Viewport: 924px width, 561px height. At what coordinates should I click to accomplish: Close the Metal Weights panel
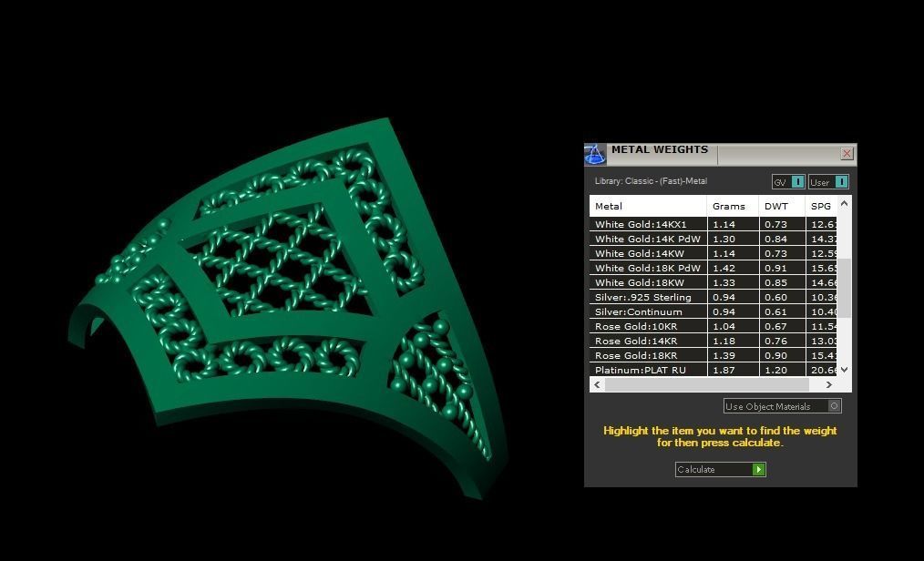point(847,154)
